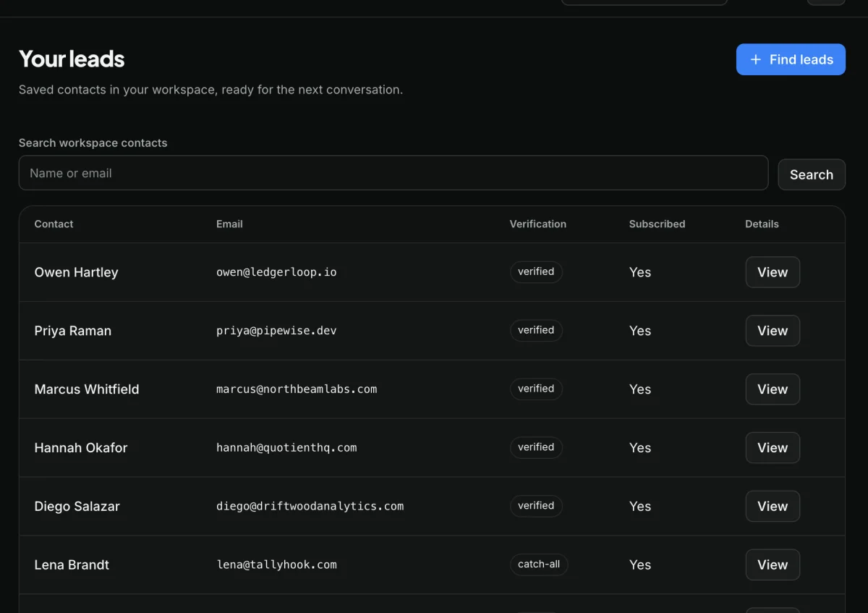Click the Search button
This screenshot has height=613, width=868.
pyautogui.click(x=812, y=174)
